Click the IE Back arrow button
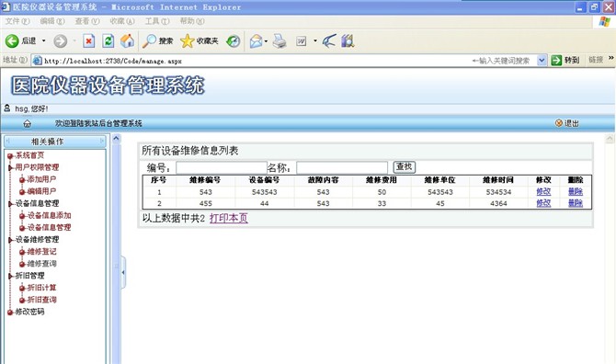Image resolution: width=616 pixels, height=364 pixels. (12, 40)
